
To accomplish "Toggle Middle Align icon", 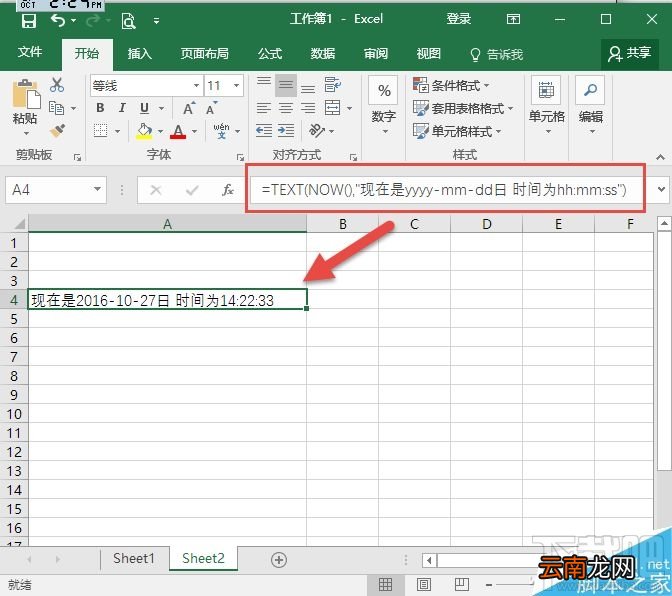I will pos(285,85).
